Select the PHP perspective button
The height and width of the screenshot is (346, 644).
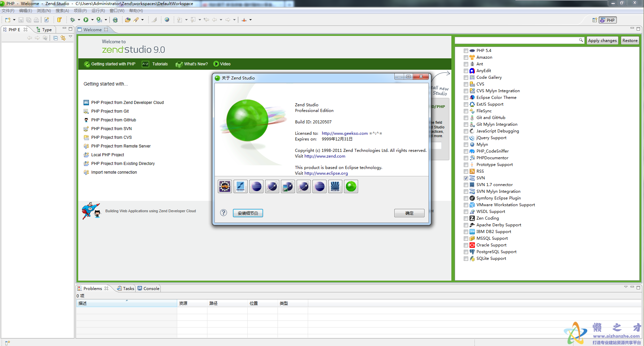click(x=608, y=20)
